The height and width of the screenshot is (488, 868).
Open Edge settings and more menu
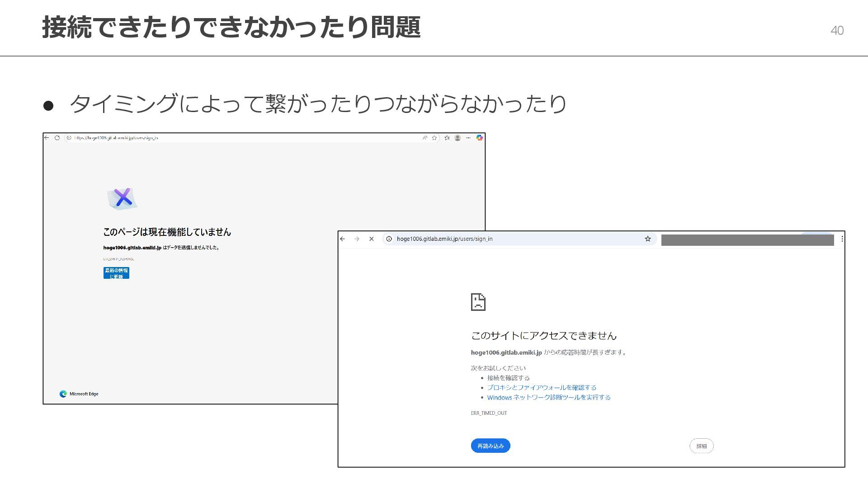tap(468, 138)
